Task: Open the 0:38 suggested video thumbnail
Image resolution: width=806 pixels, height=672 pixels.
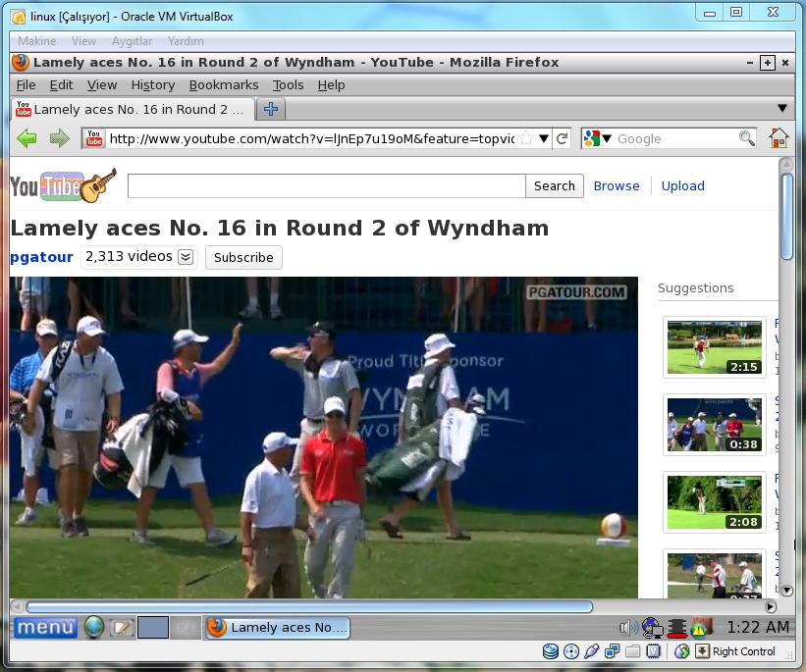Action: click(714, 425)
